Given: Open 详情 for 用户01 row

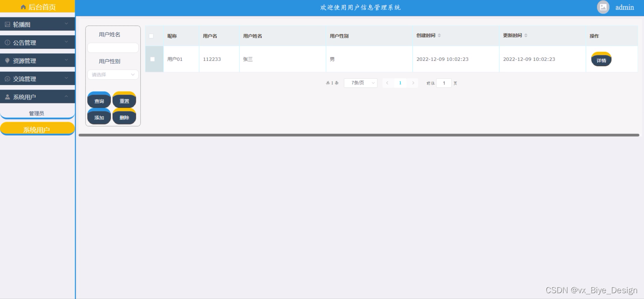Looking at the screenshot, I should pyautogui.click(x=602, y=59).
